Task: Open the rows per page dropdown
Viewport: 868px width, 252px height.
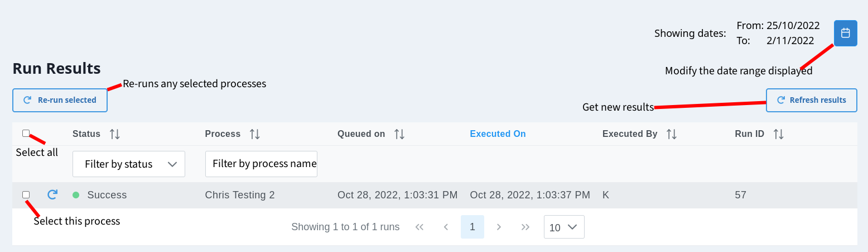Action: (x=564, y=227)
